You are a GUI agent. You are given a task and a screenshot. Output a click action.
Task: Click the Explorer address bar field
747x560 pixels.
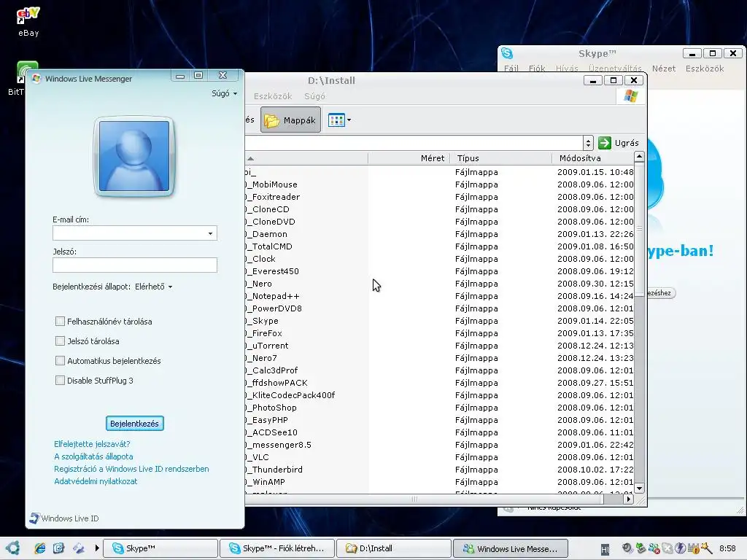(x=414, y=142)
